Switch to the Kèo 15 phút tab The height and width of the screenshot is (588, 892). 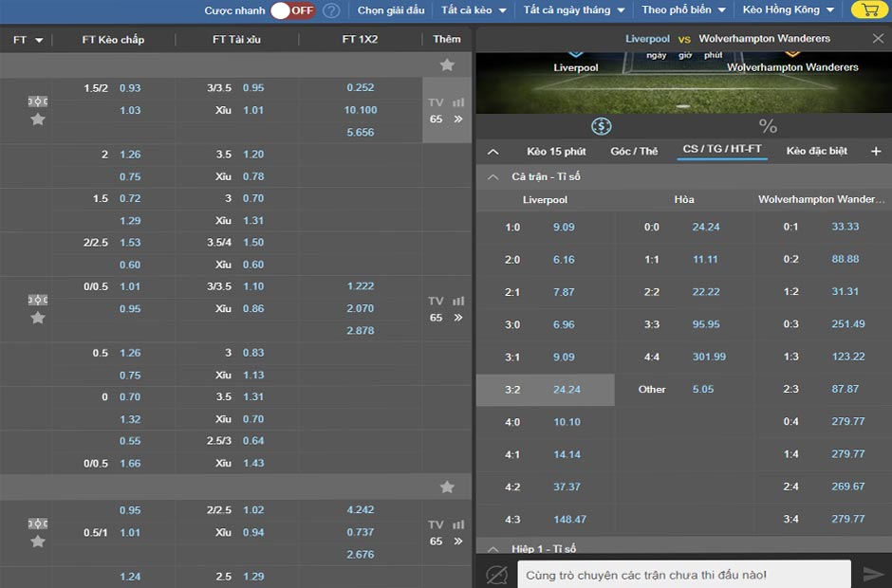[x=556, y=151]
